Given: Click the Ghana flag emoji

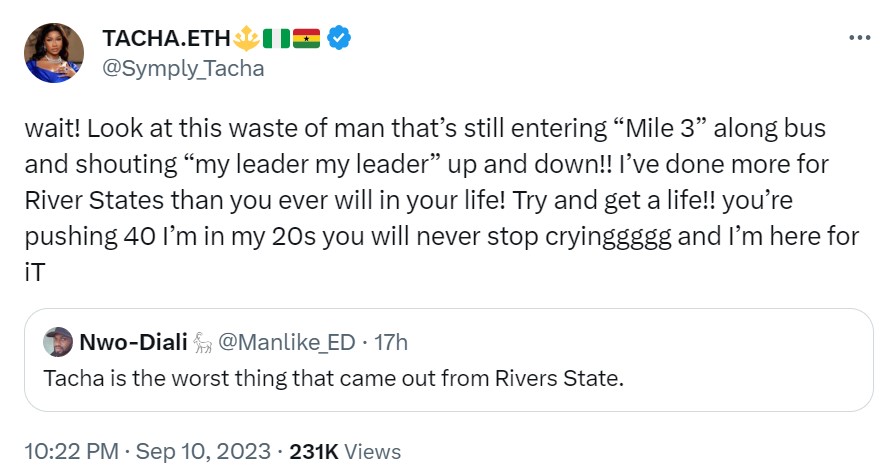Looking at the screenshot, I should point(307,38).
